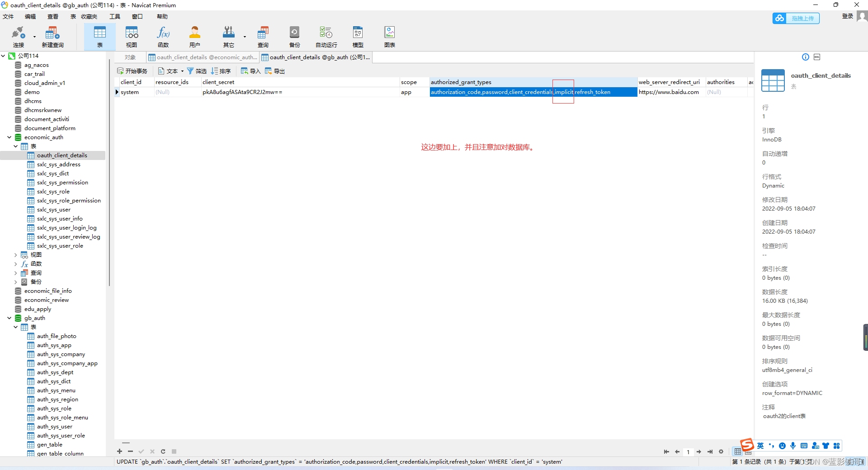Viewport: 868px width, 470px height.
Task: Open the 文本 (Text) dropdown
Action: pos(171,71)
